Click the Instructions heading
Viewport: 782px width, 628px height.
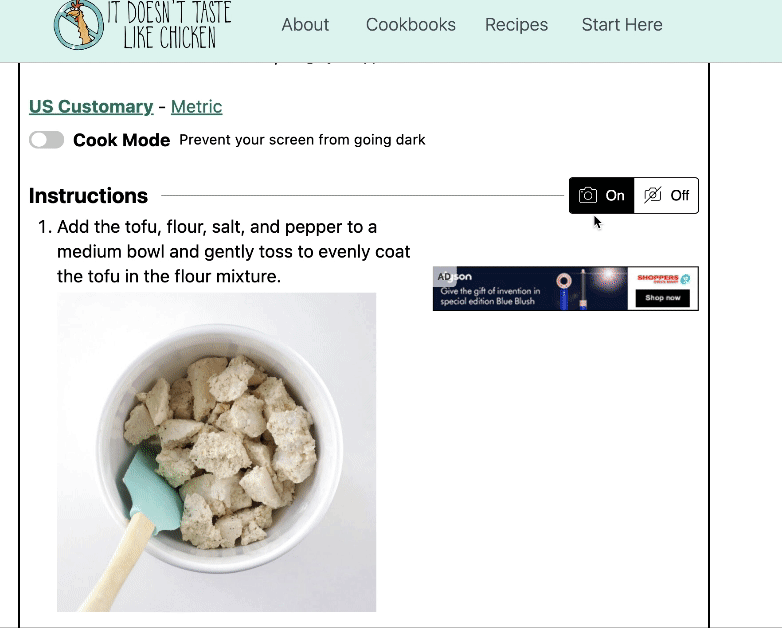click(88, 196)
